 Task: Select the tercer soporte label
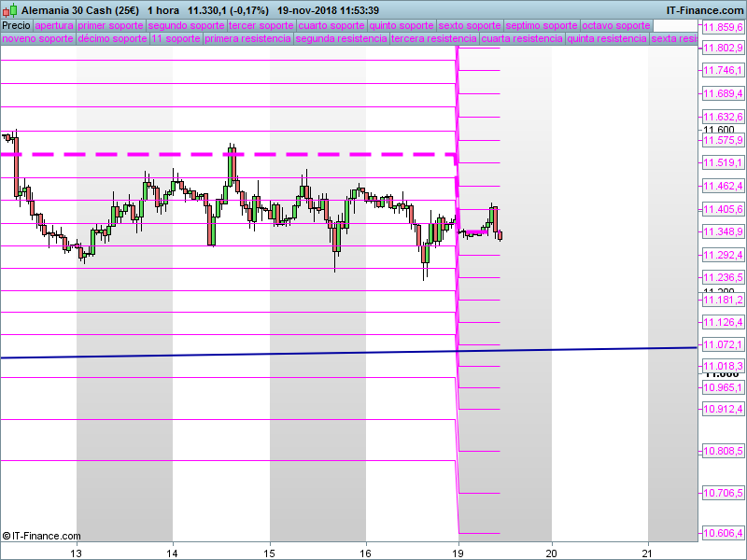pyautogui.click(x=261, y=25)
